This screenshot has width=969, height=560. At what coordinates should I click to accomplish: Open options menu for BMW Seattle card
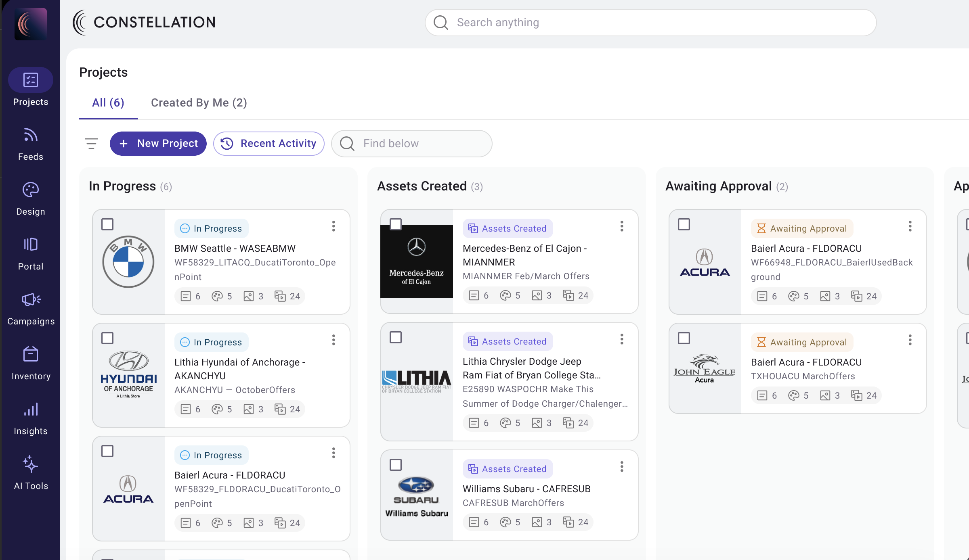tap(333, 226)
